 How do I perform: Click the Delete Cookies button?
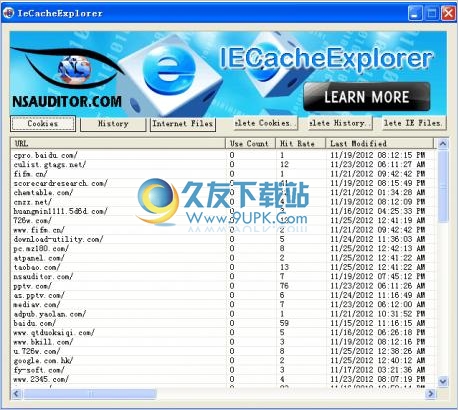[x=265, y=123]
